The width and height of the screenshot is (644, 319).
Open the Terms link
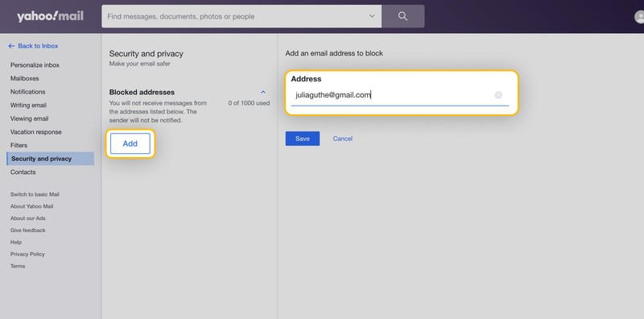tap(18, 266)
